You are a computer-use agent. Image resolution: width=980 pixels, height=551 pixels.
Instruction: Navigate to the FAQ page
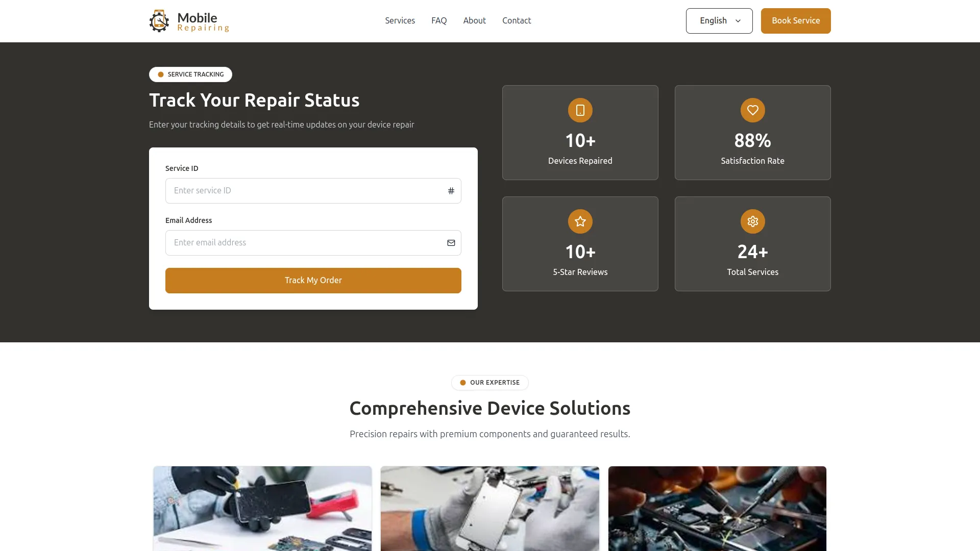438,20
